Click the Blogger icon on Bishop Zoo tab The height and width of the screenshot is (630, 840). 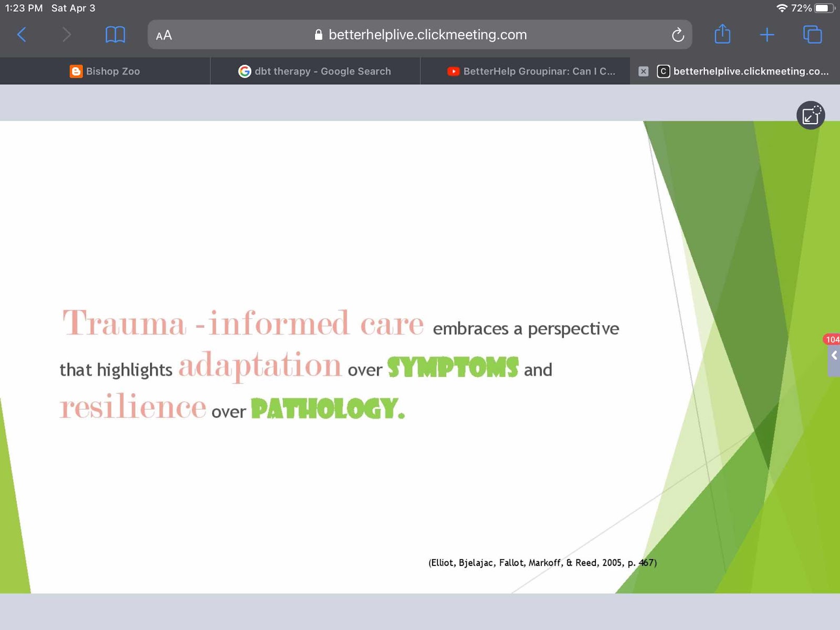coord(76,71)
